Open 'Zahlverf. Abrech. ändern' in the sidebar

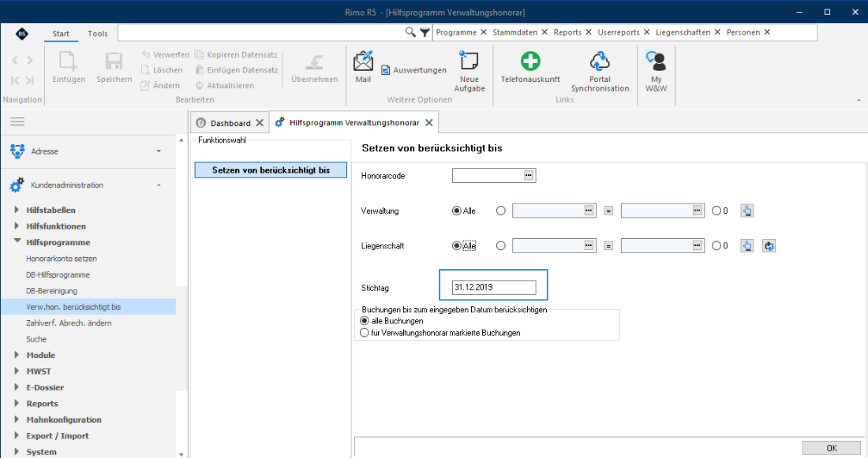click(x=69, y=323)
